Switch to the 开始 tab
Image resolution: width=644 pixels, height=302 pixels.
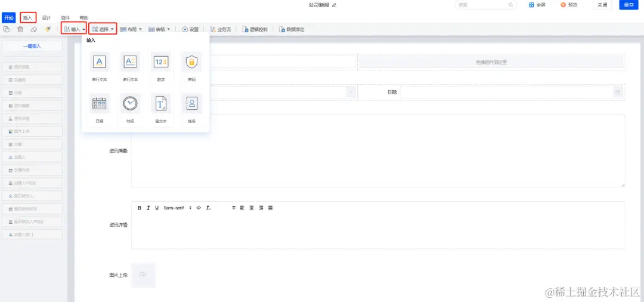tap(8, 18)
